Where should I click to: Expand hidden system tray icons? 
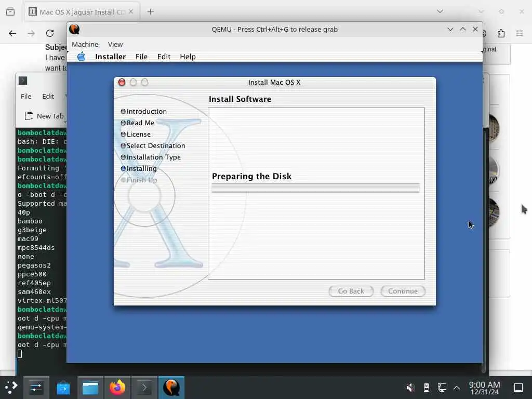pyautogui.click(x=457, y=388)
